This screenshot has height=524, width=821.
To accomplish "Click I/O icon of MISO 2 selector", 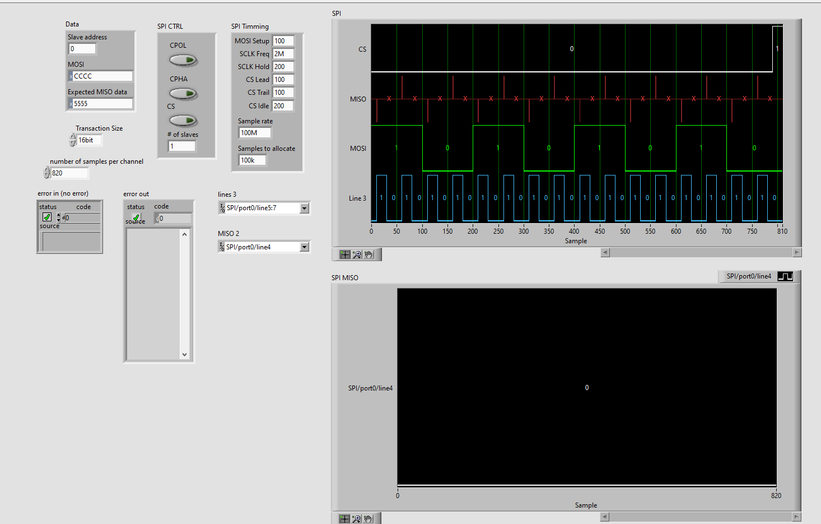I will [222, 247].
